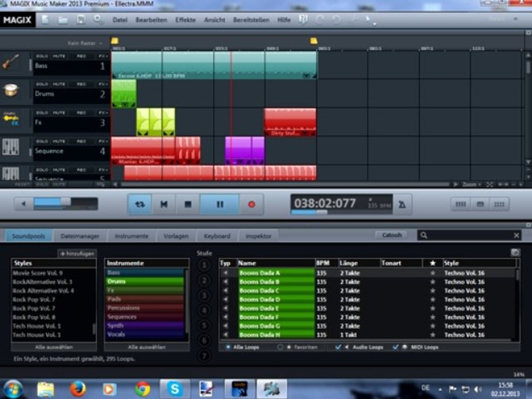Screen dimensions: 532x399
Task: Open the Kein Raster grid dropdown
Action: tap(84, 43)
